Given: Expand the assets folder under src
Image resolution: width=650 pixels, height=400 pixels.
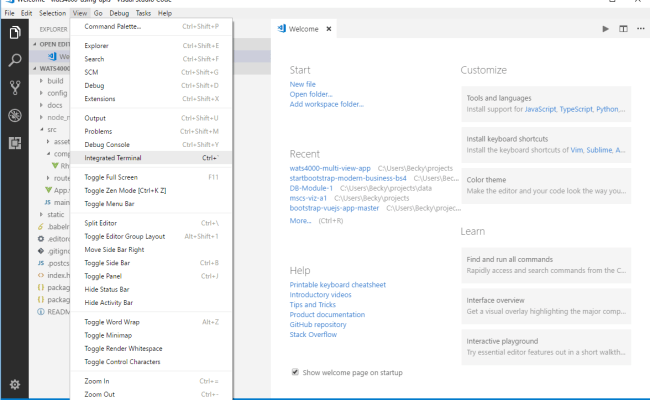Looking at the screenshot, I should point(48,141).
